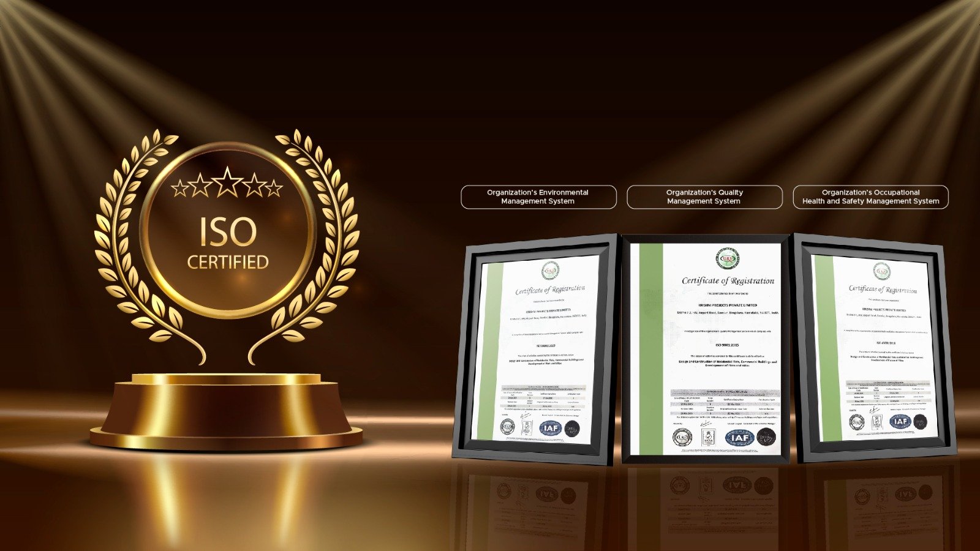Click the UKAS oval seal on center certificate
980x551 pixels.
(680, 438)
